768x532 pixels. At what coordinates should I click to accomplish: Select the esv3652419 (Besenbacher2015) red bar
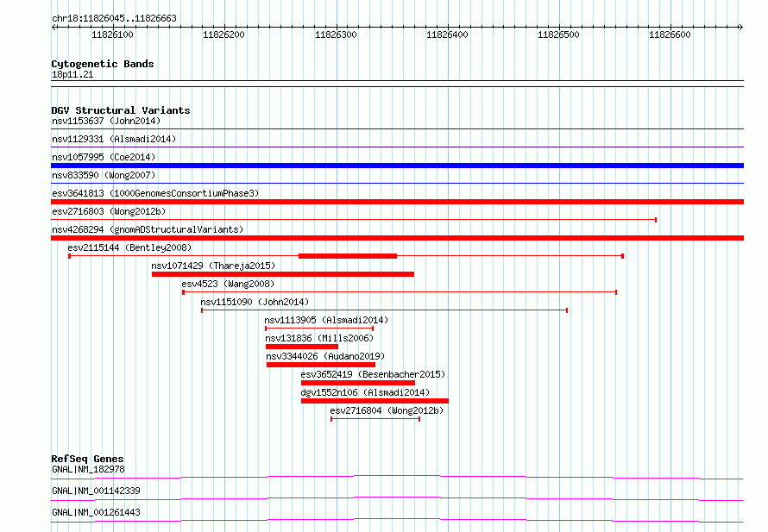click(x=358, y=383)
